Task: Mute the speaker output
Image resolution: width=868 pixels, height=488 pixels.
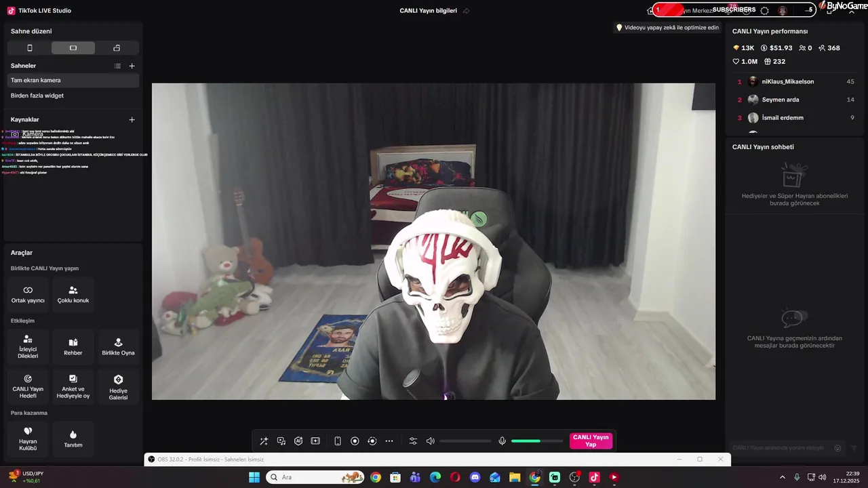Action: click(431, 441)
